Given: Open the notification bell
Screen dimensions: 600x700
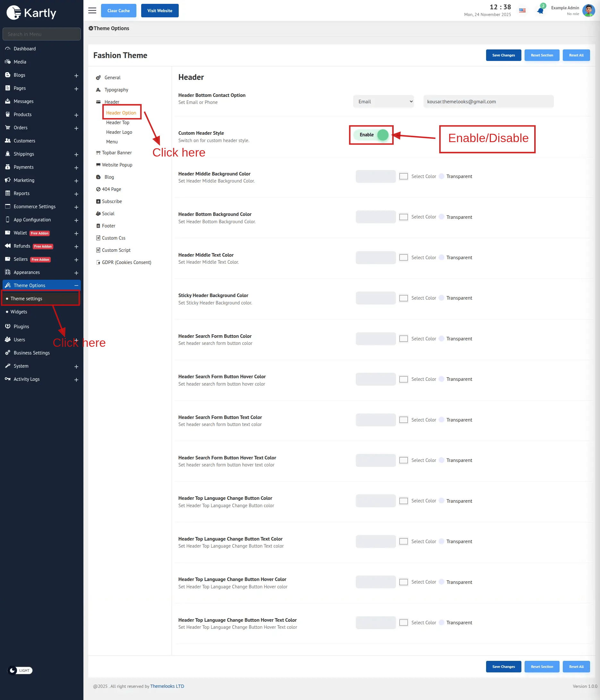Looking at the screenshot, I should coord(540,11).
